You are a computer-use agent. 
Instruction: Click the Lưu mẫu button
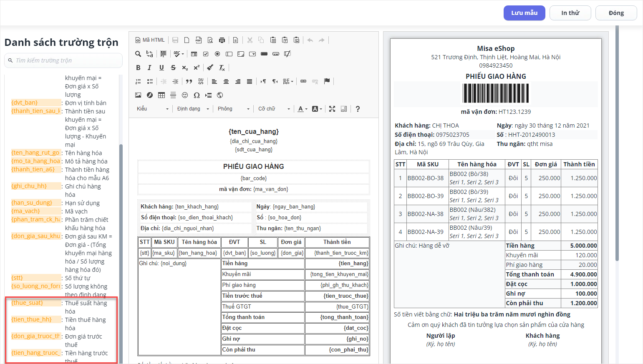[x=524, y=13]
